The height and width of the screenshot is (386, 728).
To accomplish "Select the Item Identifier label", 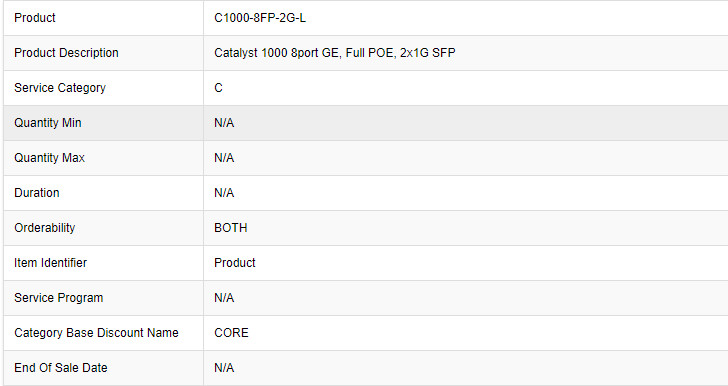I will click(x=51, y=263).
